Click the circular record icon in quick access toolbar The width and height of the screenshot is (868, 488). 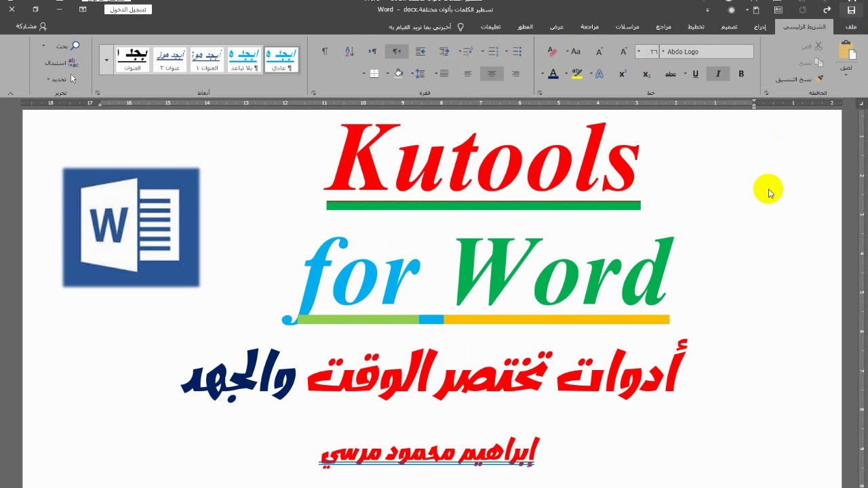pos(731,10)
